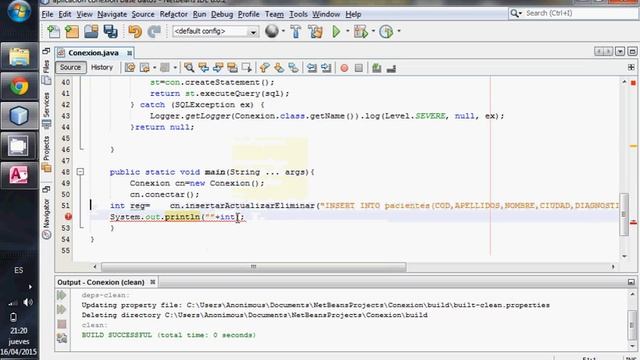The height and width of the screenshot is (360, 640).
Task: Click the Redo arrow icon
Action: (x=154, y=31)
